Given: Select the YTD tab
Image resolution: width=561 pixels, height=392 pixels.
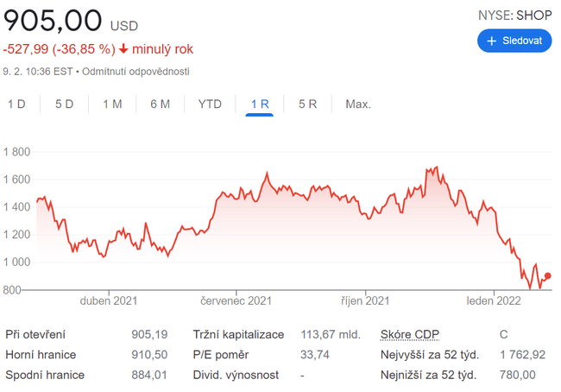Looking at the screenshot, I should 210,104.
